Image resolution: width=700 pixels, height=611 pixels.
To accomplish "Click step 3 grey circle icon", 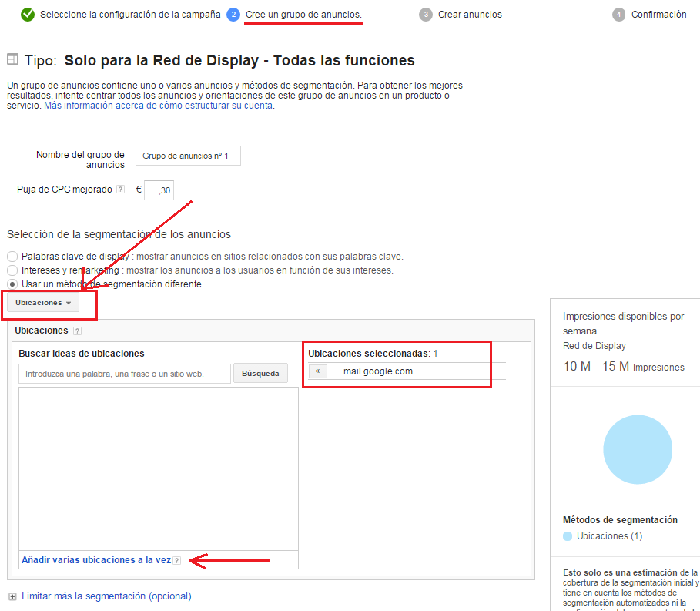I will click(x=425, y=15).
